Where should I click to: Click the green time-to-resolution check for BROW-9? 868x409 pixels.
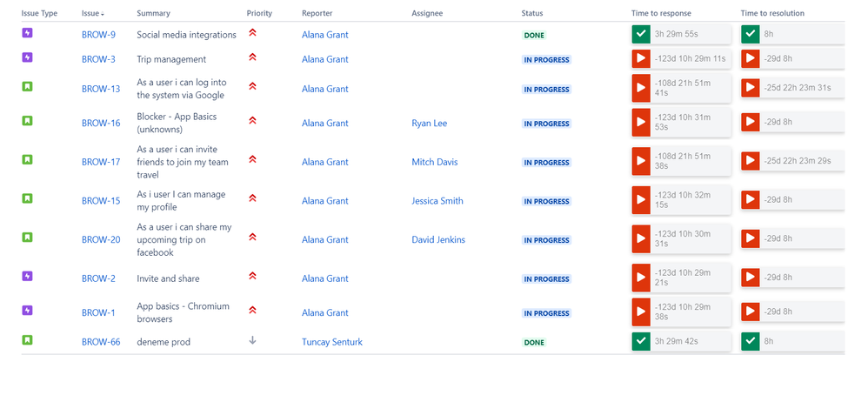click(750, 34)
